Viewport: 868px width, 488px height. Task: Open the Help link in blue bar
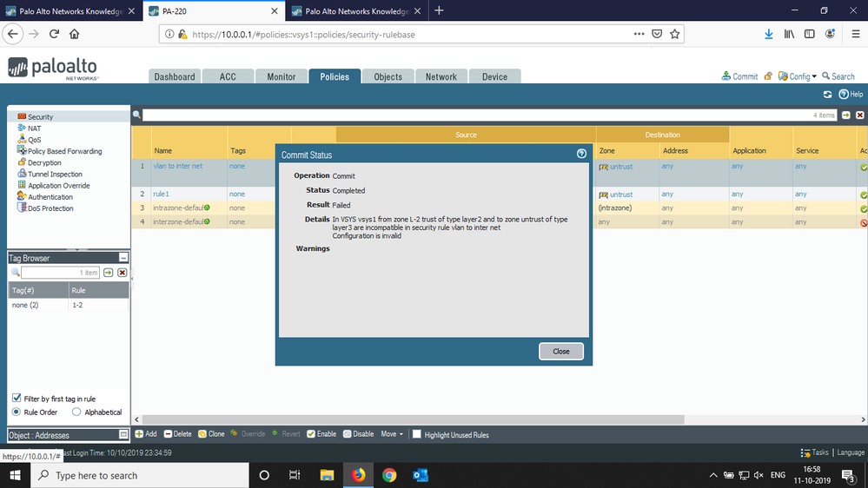[851, 94]
